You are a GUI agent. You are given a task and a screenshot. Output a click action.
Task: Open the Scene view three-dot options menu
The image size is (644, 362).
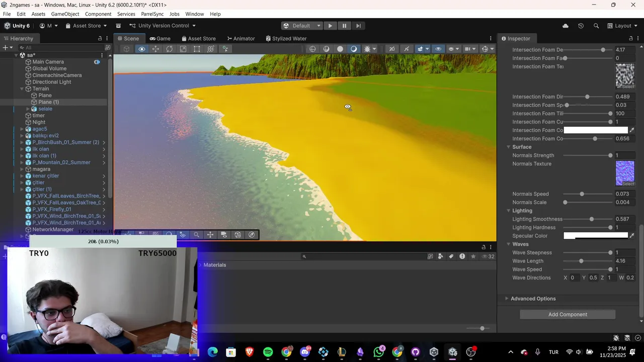click(x=491, y=38)
